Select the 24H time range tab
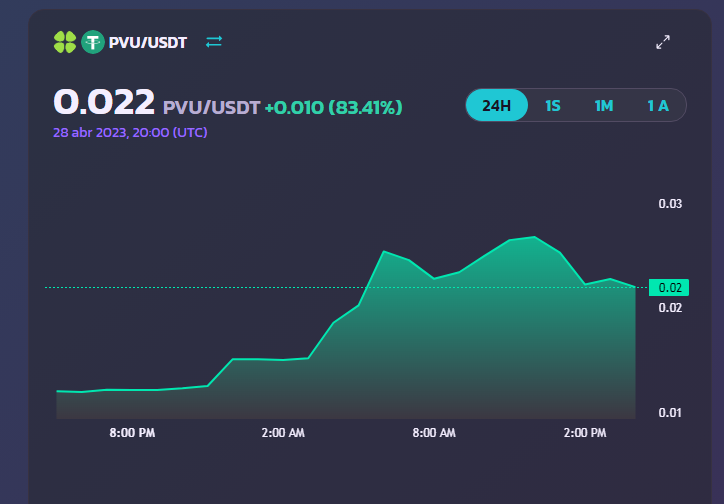 tap(496, 105)
